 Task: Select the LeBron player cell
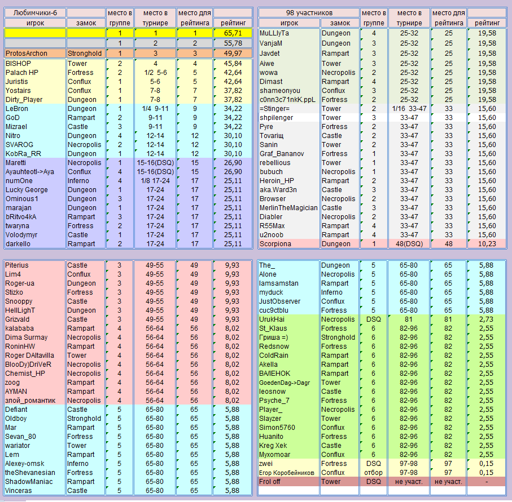[35, 108]
